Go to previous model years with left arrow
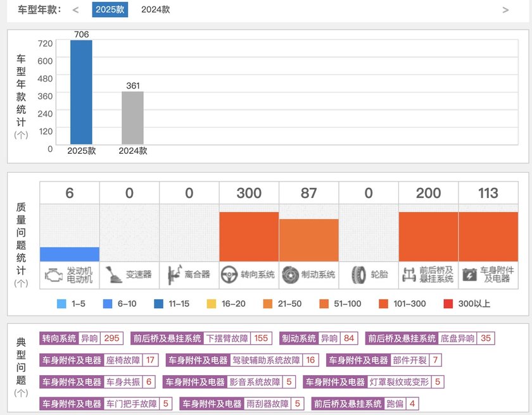 pyautogui.click(x=76, y=9)
